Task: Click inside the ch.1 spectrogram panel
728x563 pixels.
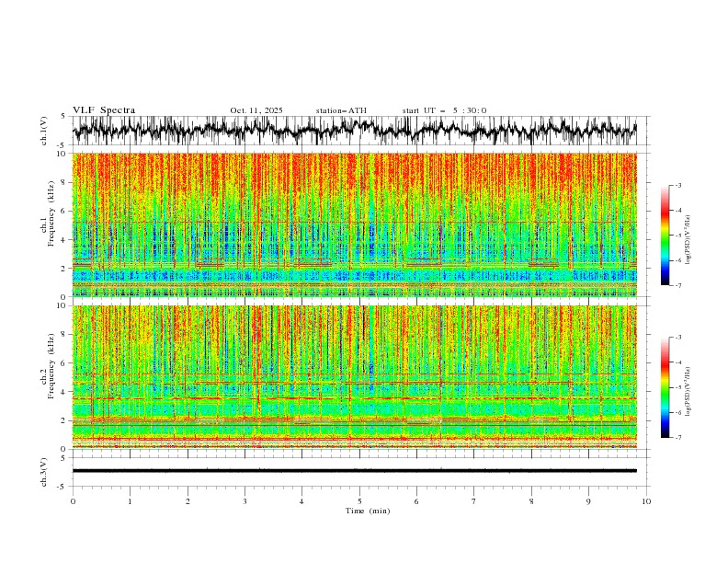Action: click(x=354, y=224)
